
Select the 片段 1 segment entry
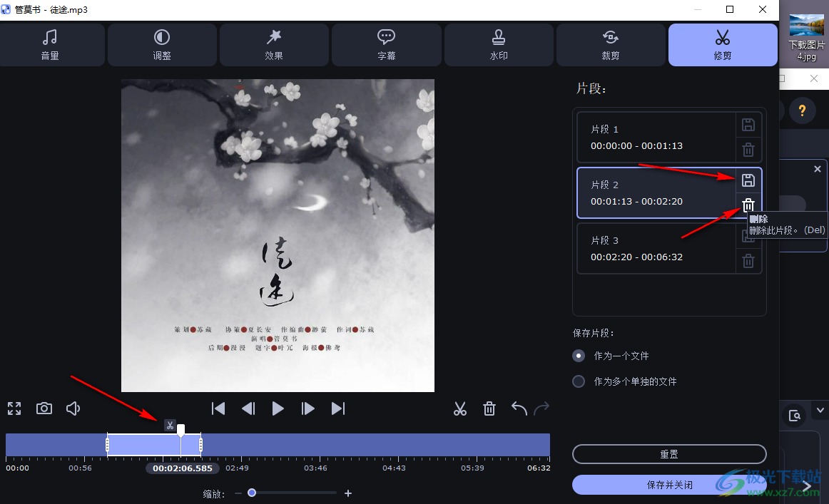pos(656,138)
